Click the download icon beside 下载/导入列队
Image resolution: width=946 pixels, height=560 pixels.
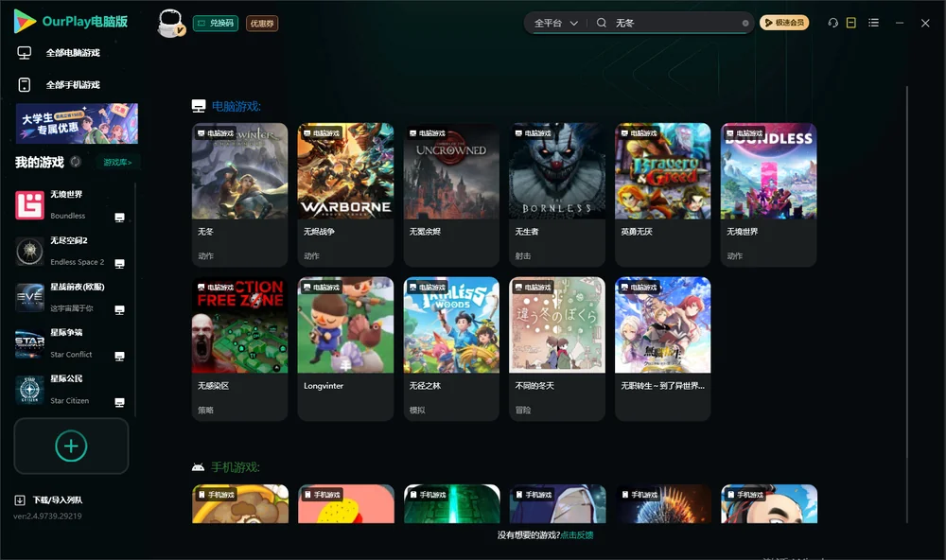tap(20, 500)
